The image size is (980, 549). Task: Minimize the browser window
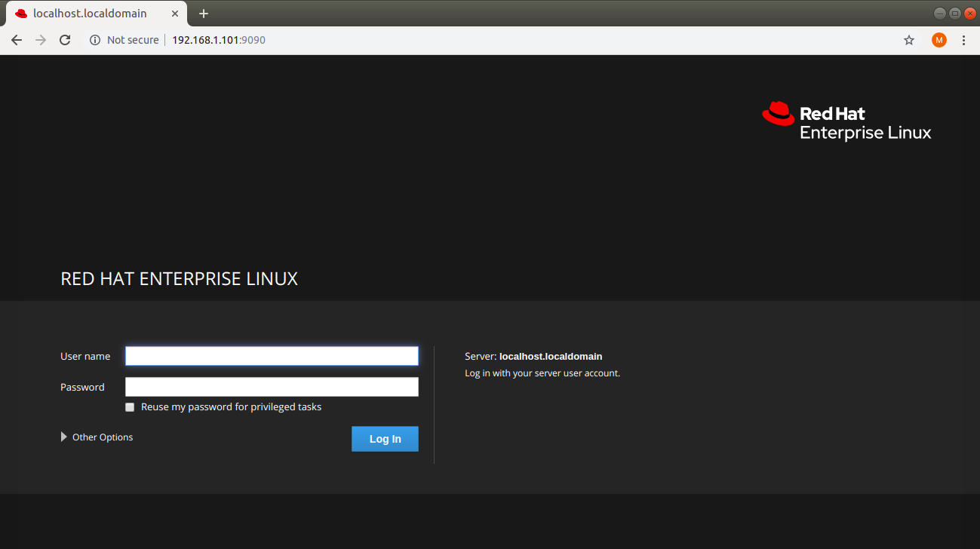point(939,13)
